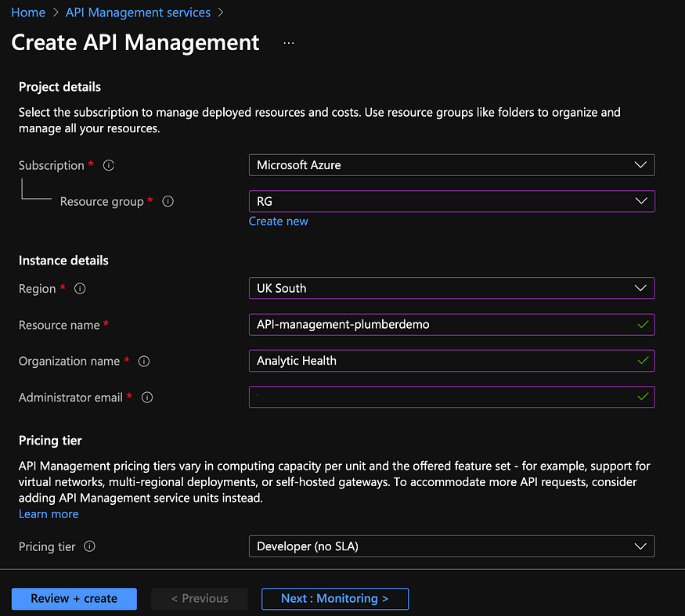This screenshot has height=616, width=685.
Task: Open the Learn more pricing link
Action: coord(49,514)
